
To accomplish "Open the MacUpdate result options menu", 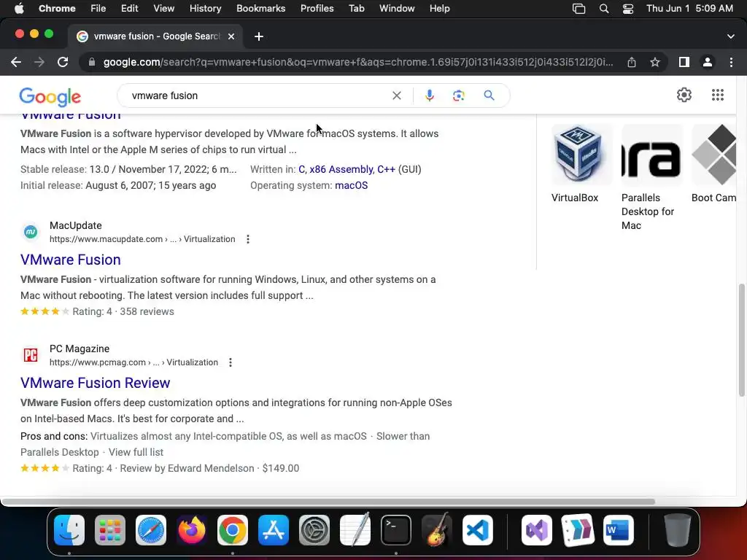I will point(248,239).
